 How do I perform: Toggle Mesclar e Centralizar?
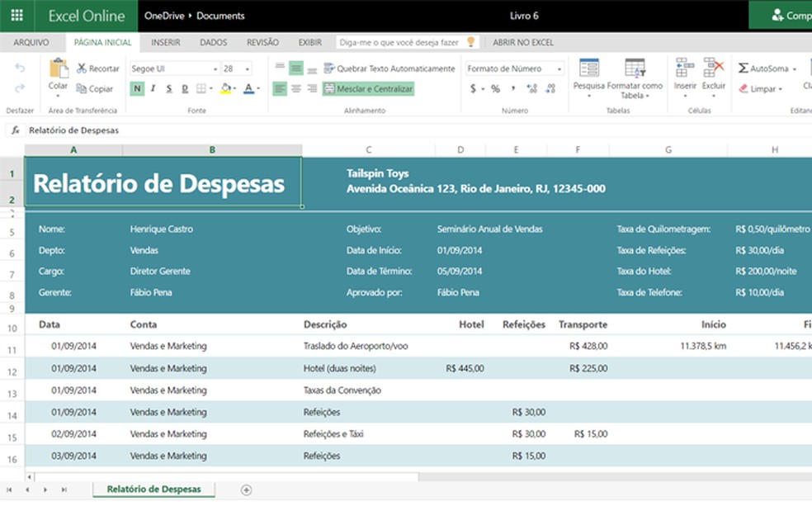pos(368,89)
